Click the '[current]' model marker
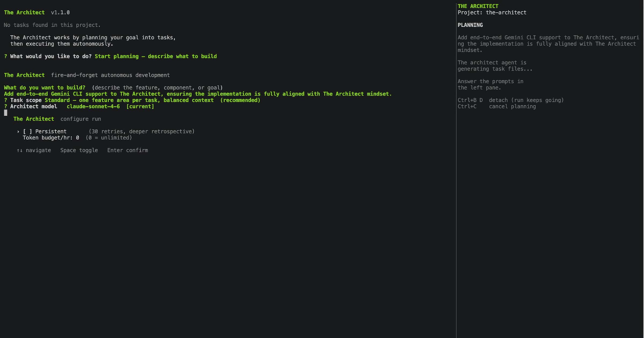The image size is (644, 338). tap(140, 106)
